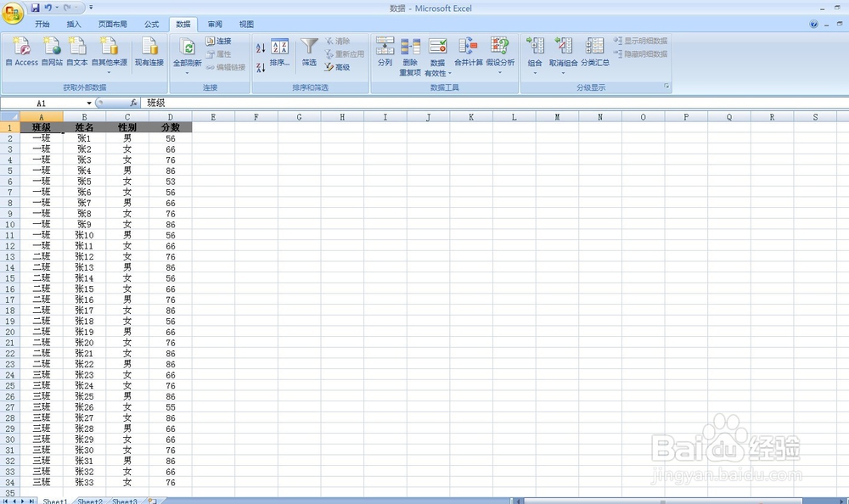Refresh all data (全部刷新)
Screen dimensions: 849x504
coord(188,55)
